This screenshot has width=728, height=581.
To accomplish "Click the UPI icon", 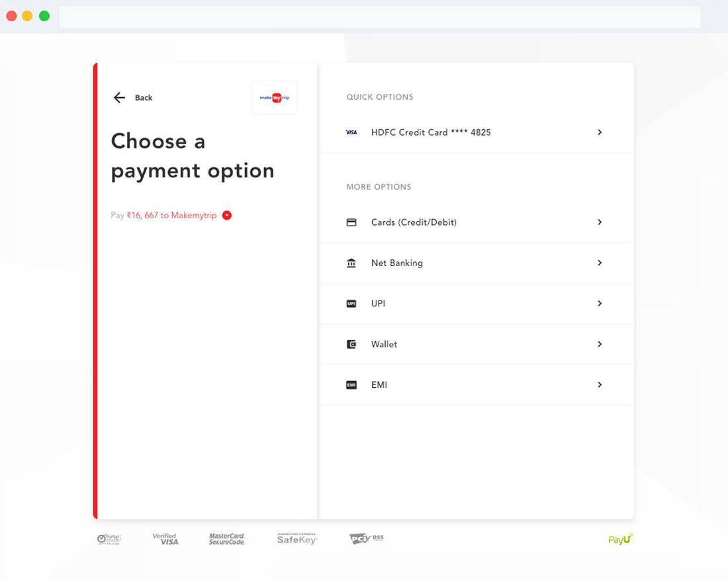I will coord(351,304).
